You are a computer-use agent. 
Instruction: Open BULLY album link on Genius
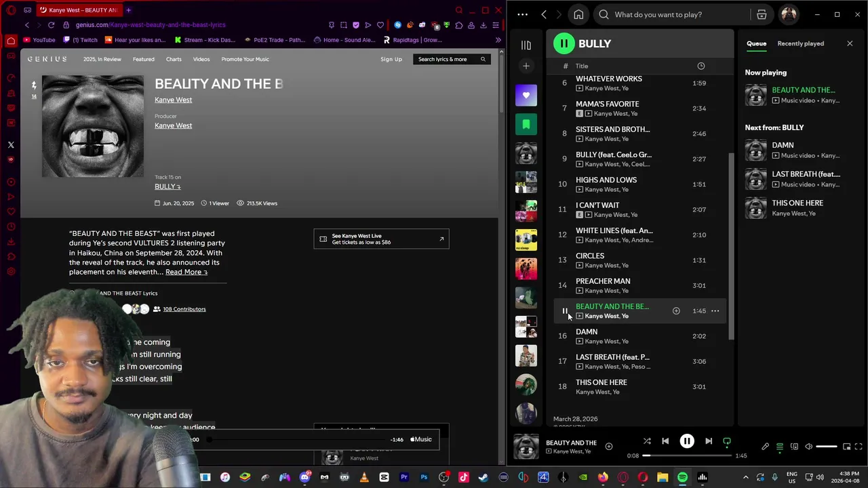(x=167, y=186)
